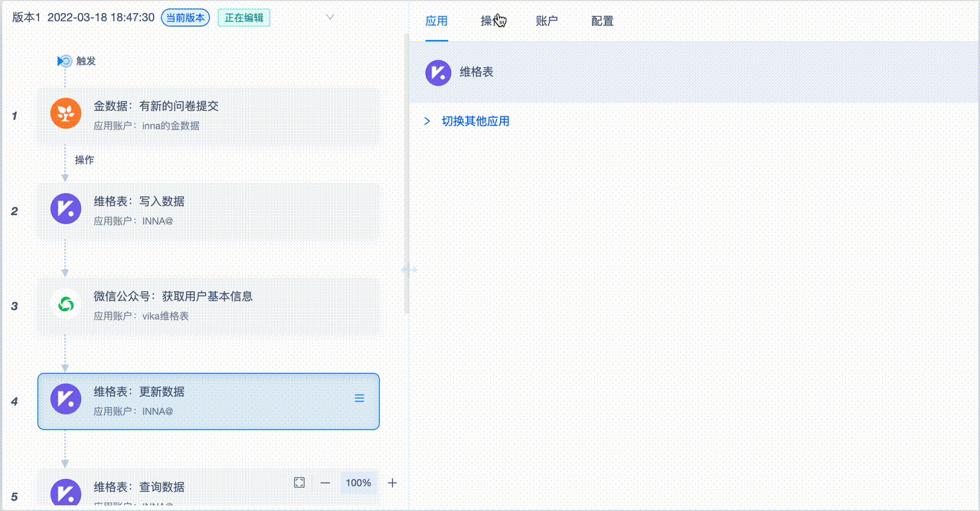This screenshot has width=980, height=511.
Task: Click the purple 维格表 icon on step 2
Action: pyautogui.click(x=66, y=208)
